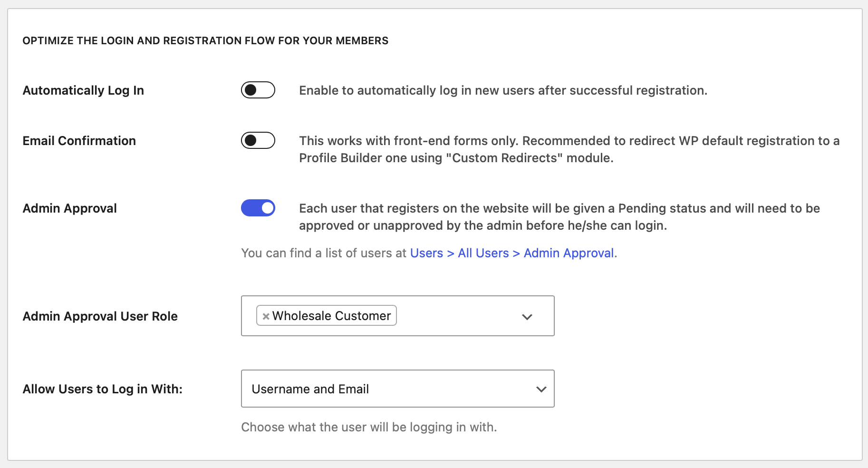This screenshot has height=468, width=868.
Task: Disable the Admin Approval toggle
Action: coord(258,208)
